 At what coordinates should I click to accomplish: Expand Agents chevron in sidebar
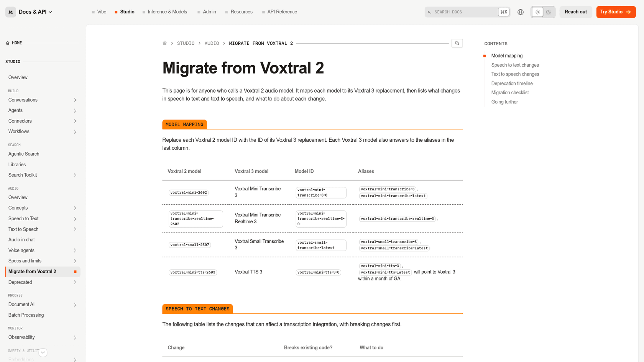pyautogui.click(x=75, y=111)
